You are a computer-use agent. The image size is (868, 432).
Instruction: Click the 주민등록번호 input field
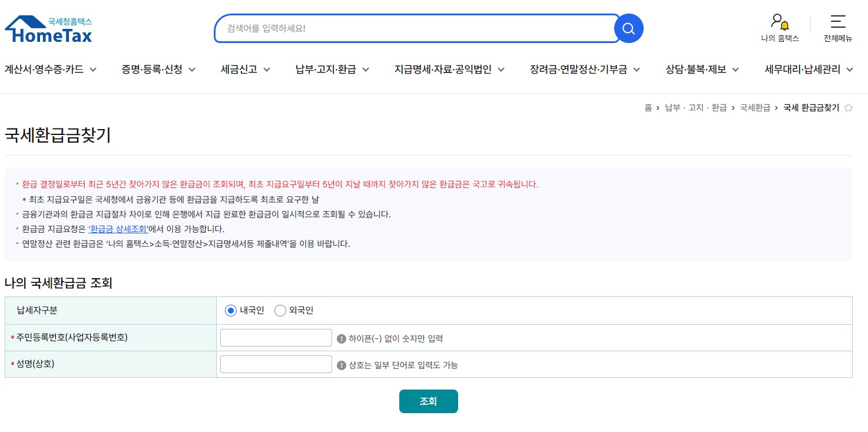click(x=276, y=337)
